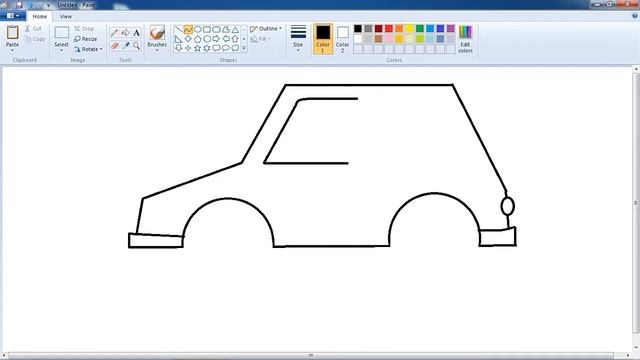Open the Edit colors dialog
640x360 pixels.
pos(465,39)
